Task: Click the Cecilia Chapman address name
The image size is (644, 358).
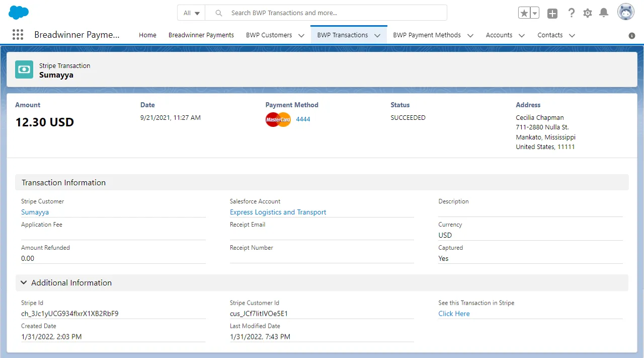Action: click(x=540, y=117)
